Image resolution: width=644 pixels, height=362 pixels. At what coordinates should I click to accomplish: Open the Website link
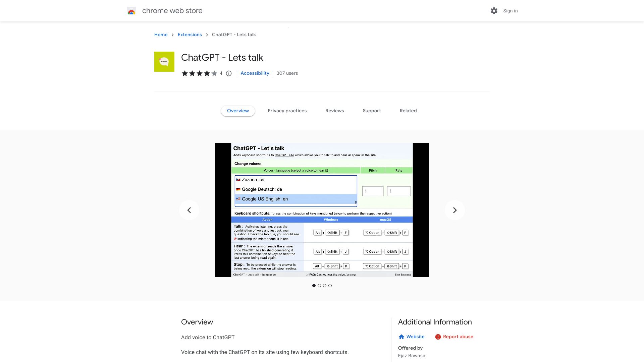[x=415, y=337]
